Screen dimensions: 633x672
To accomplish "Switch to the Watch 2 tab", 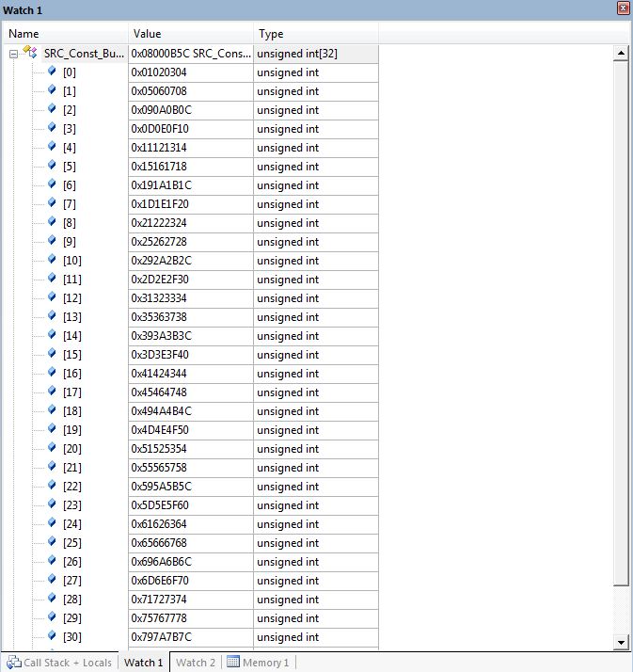I will 196,663.
